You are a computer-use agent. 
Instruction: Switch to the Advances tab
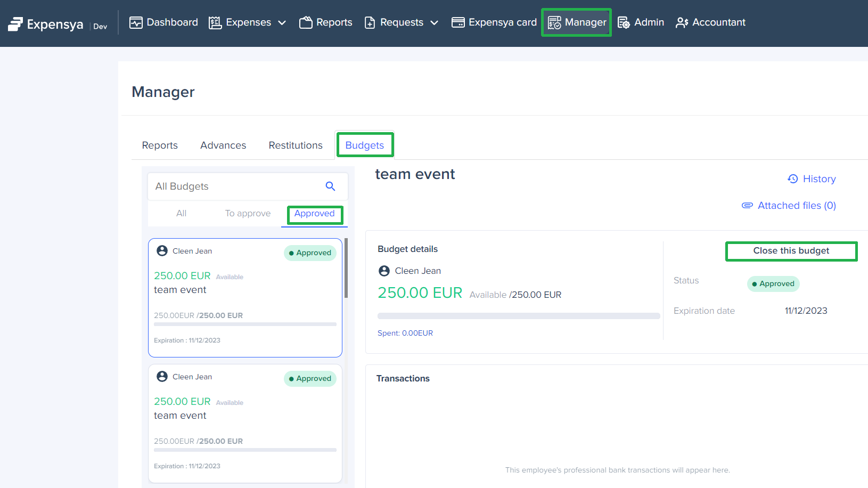coord(223,145)
